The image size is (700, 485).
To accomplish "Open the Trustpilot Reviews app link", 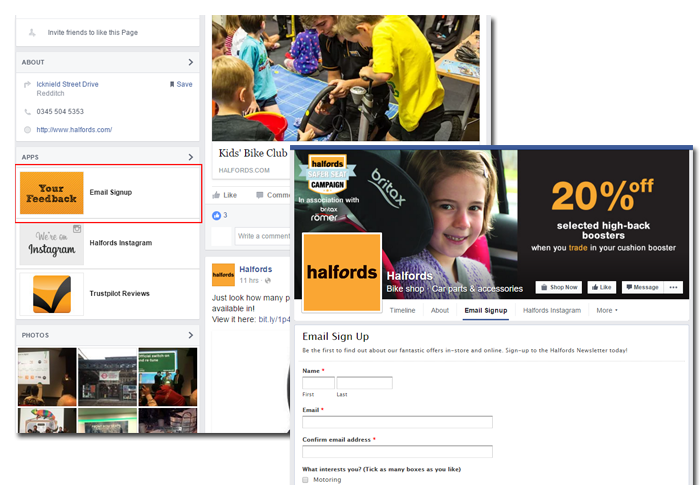I will tap(119, 293).
